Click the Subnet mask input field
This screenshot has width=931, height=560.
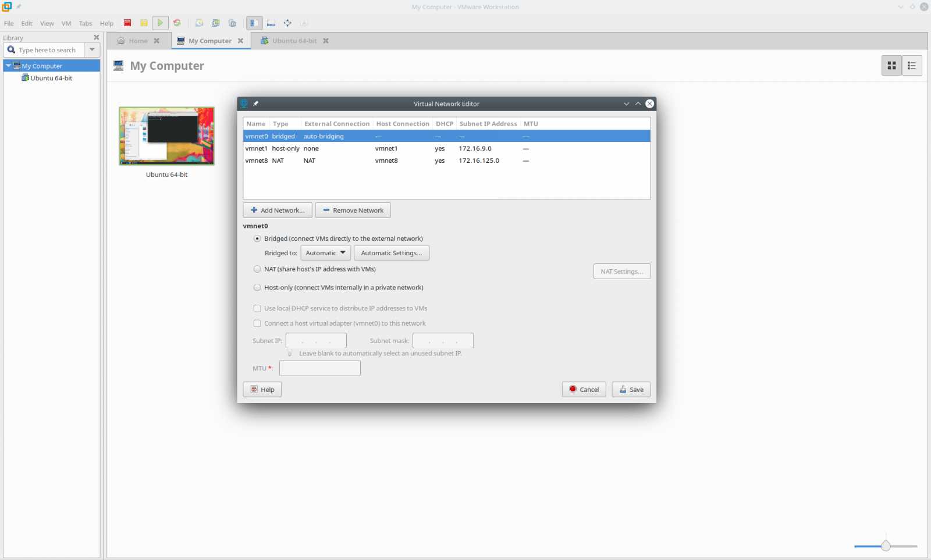coord(443,341)
